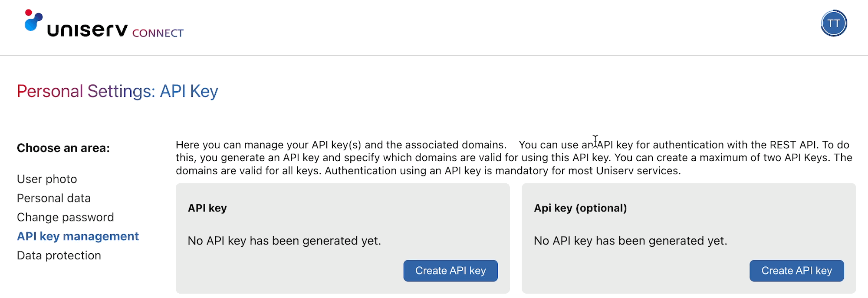Click 'Uniserv services' at the description's end
Viewport: 868px width, 298px height.
pos(637,171)
